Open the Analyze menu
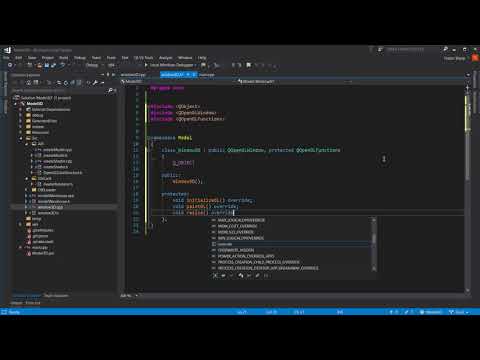 [x=165, y=58]
